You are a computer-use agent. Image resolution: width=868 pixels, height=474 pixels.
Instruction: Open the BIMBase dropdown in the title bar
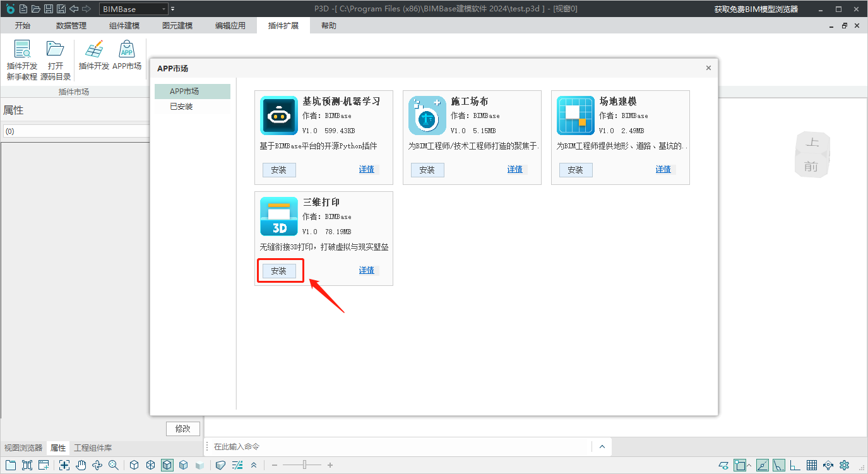point(134,9)
